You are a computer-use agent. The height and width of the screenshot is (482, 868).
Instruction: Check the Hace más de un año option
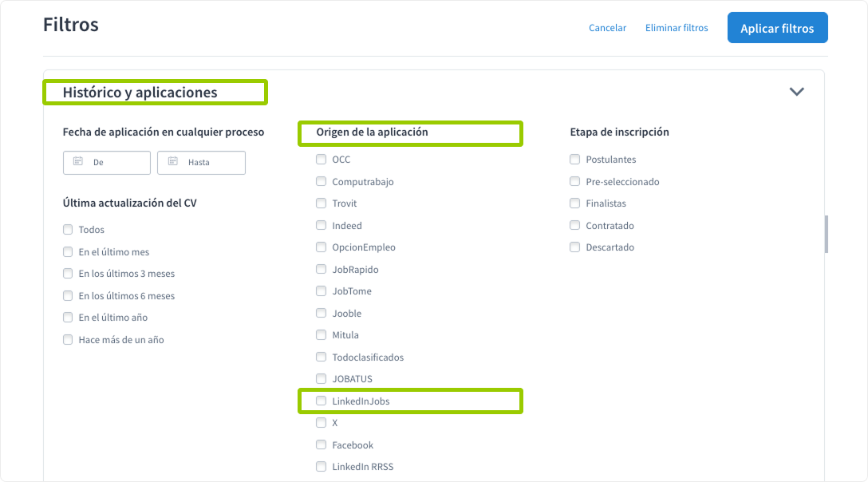click(68, 339)
